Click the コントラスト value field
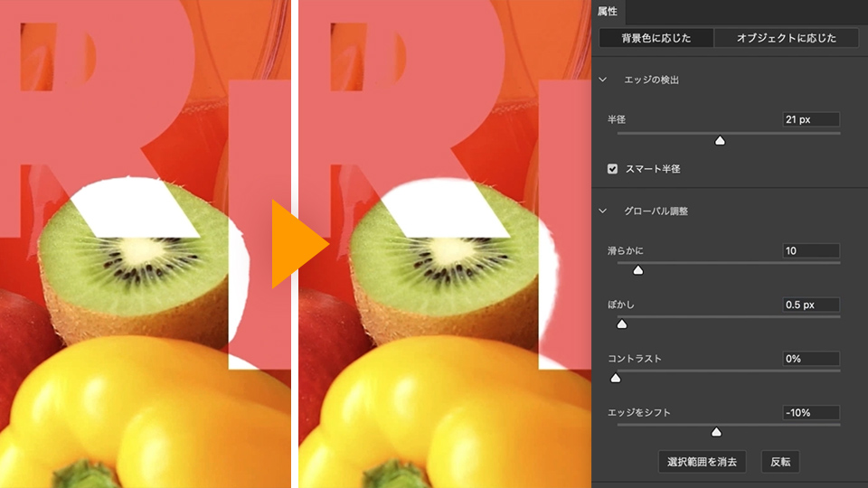Screen dimensions: 868x488 pyautogui.click(x=811, y=359)
